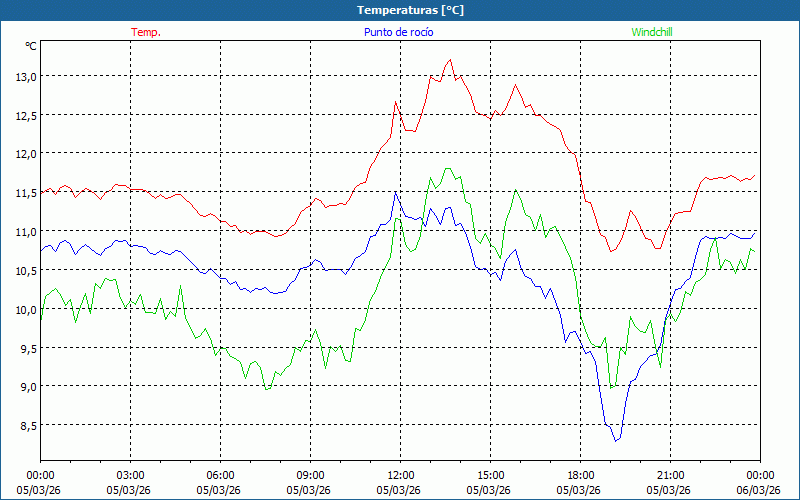Click the 06/03/26 date label
The image size is (800, 500).
[758, 490]
